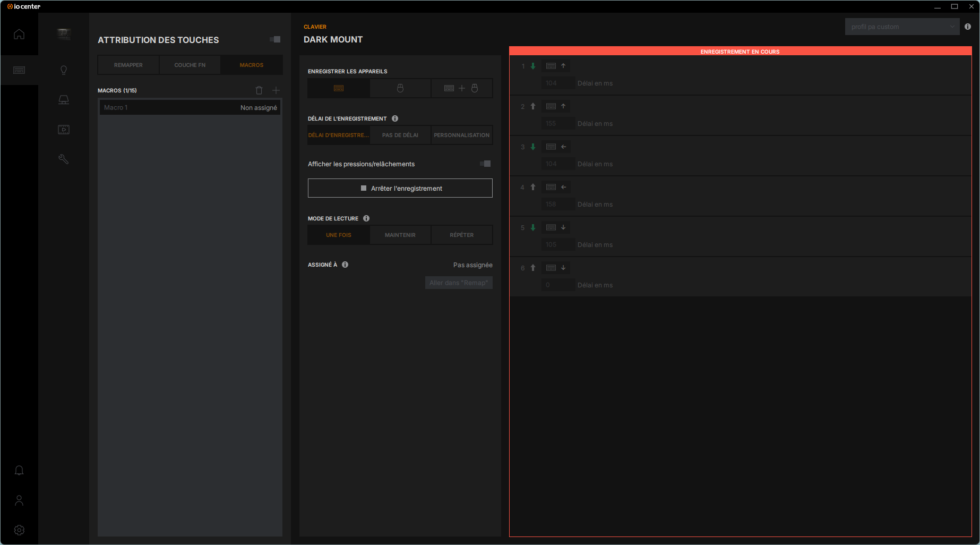Open the user account icon
The image size is (980, 545).
tap(19, 500)
